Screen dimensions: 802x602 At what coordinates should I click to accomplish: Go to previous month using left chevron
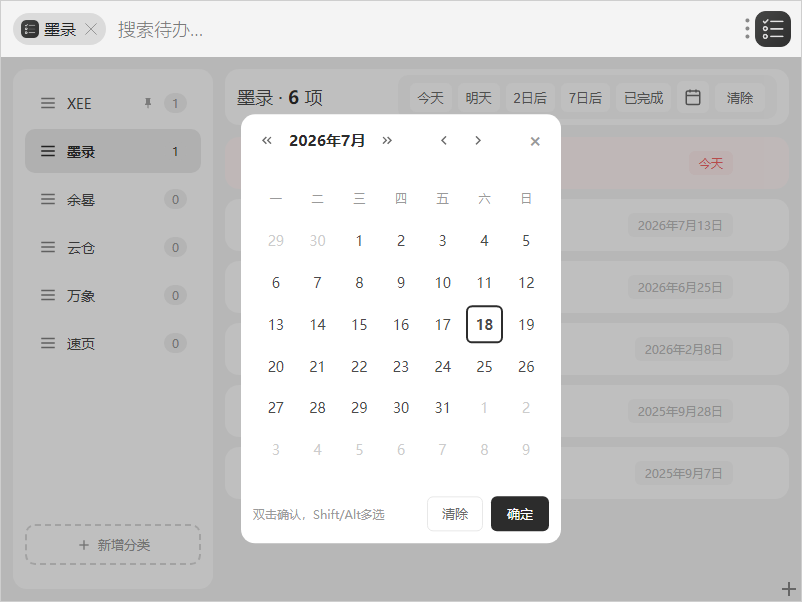tap(444, 141)
